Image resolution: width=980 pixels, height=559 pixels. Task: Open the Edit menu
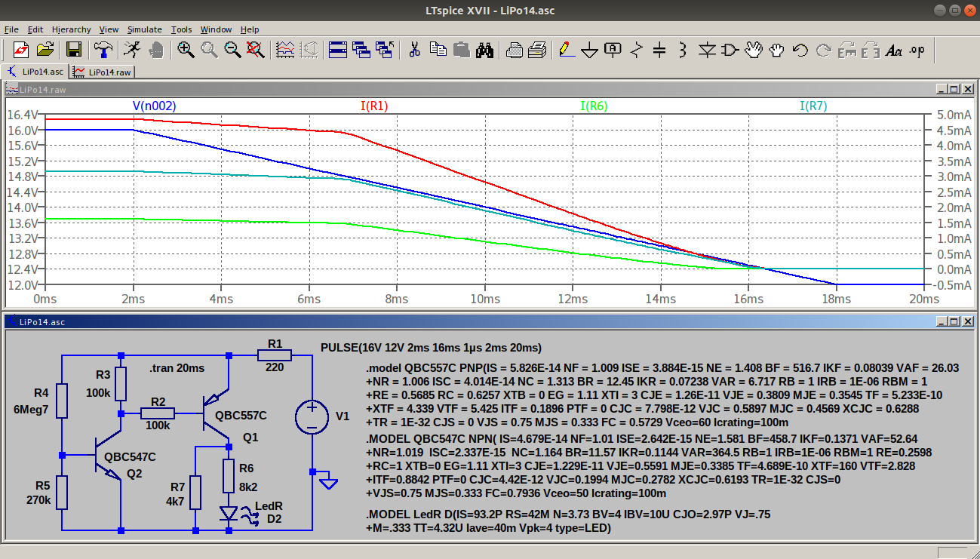click(x=35, y=29)
